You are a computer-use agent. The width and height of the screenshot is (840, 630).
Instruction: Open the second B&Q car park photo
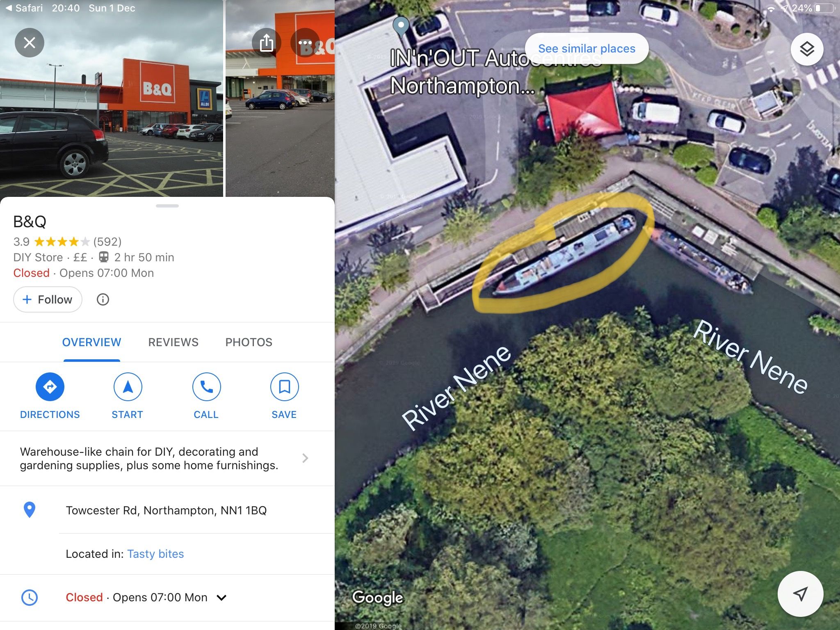280,98
